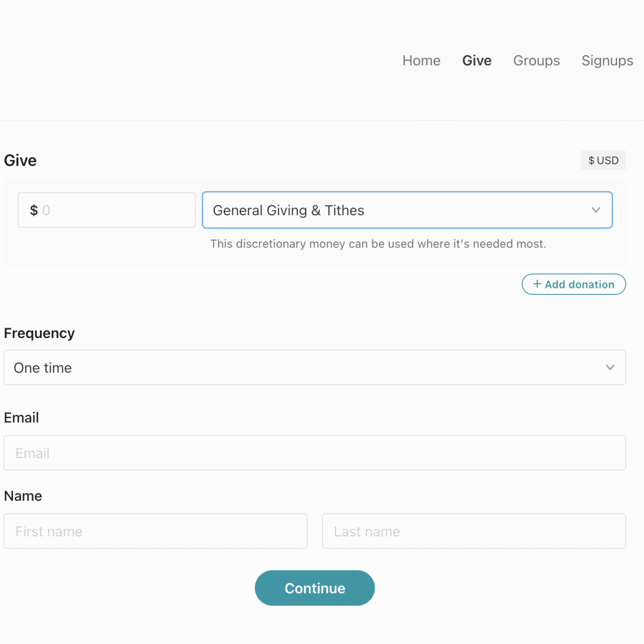Image resolution: width=644 pixels, height=644 pixels.
Task: Click the Frequency section label
Action: coord(39,333)
